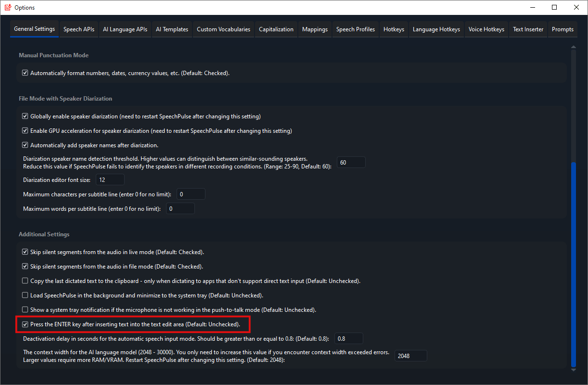This screenshot has height=385, width=588.
Task: Click the diarization editor font size field
Action: point(110,180)
